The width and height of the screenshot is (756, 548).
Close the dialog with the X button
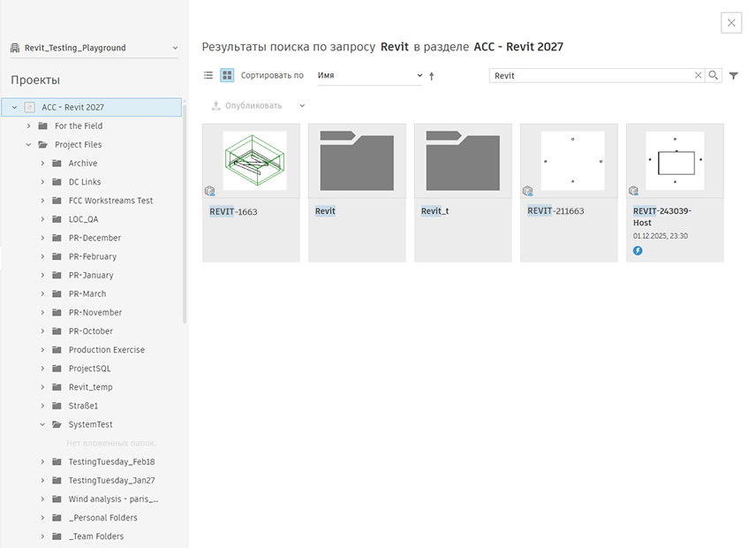point(731,23)
